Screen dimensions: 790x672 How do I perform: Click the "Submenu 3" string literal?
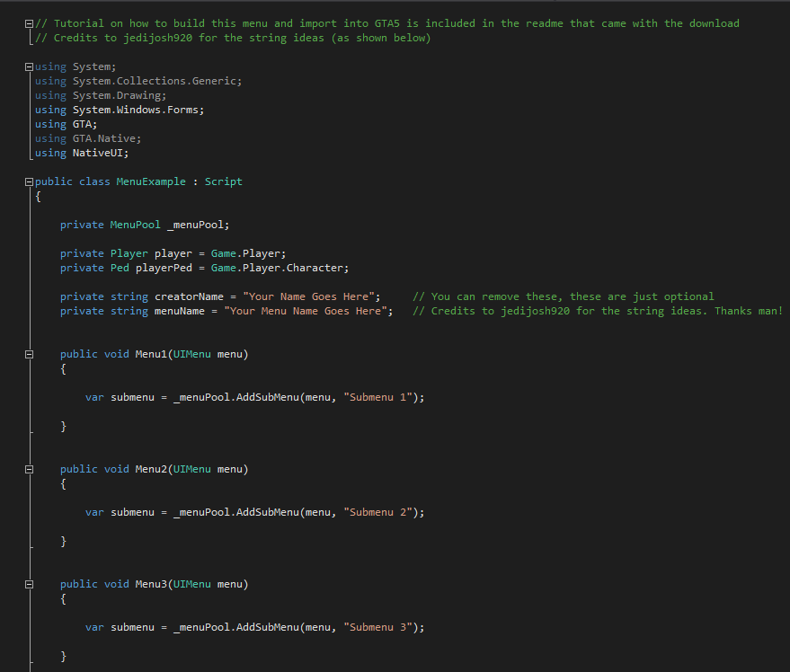tap(380, 627)
